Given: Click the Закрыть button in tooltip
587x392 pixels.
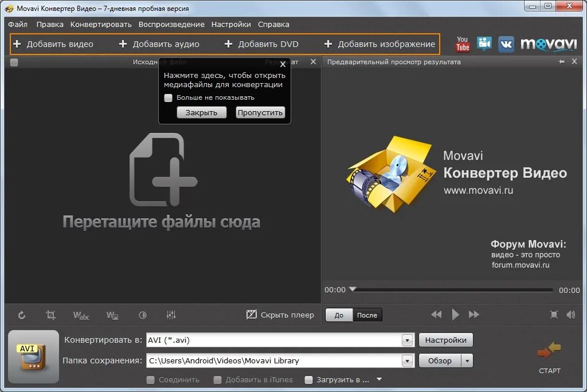Looking at the screenshot, I should 201,113.
